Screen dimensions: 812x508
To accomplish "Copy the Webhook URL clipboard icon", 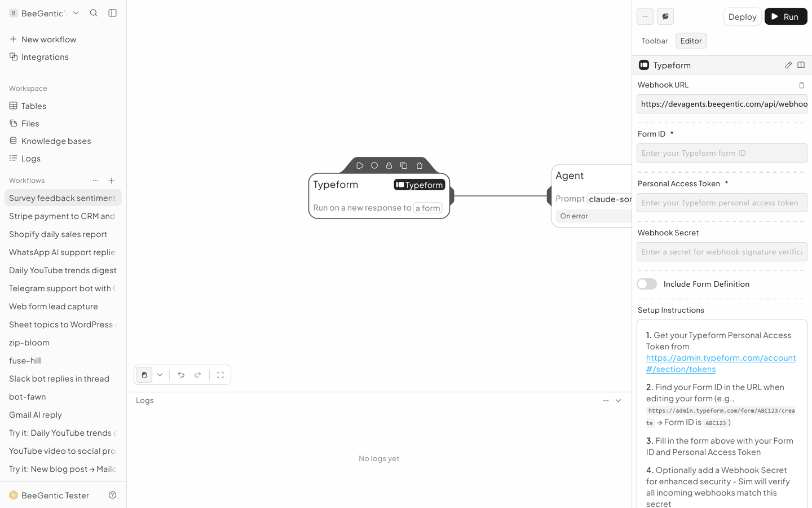I will (801, 85).
